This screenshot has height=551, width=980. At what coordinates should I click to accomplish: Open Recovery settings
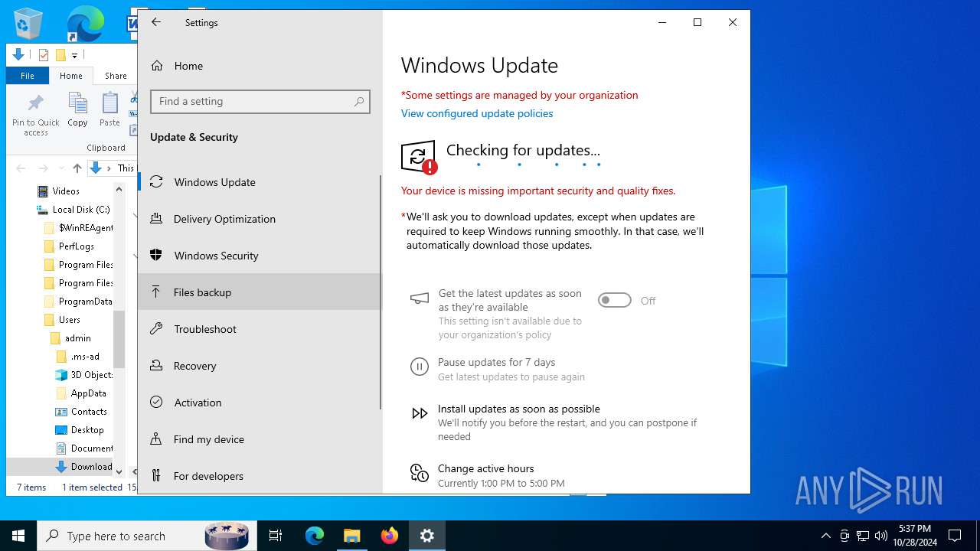pyautogui.click(x=260, y=366)
